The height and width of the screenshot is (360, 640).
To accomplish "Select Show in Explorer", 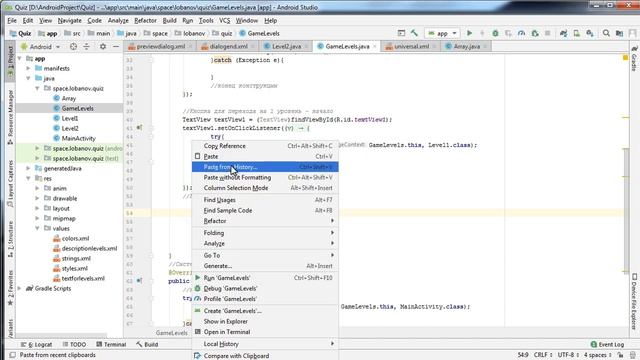I will (265, 322).
